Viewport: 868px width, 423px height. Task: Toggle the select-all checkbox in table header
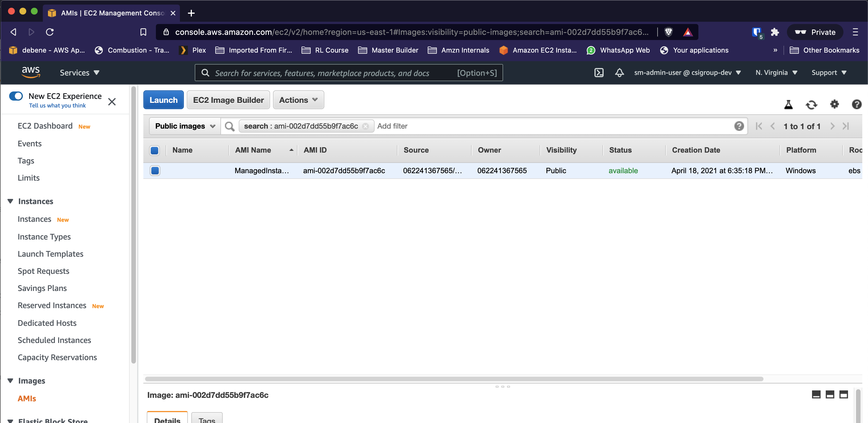point(155,150)
